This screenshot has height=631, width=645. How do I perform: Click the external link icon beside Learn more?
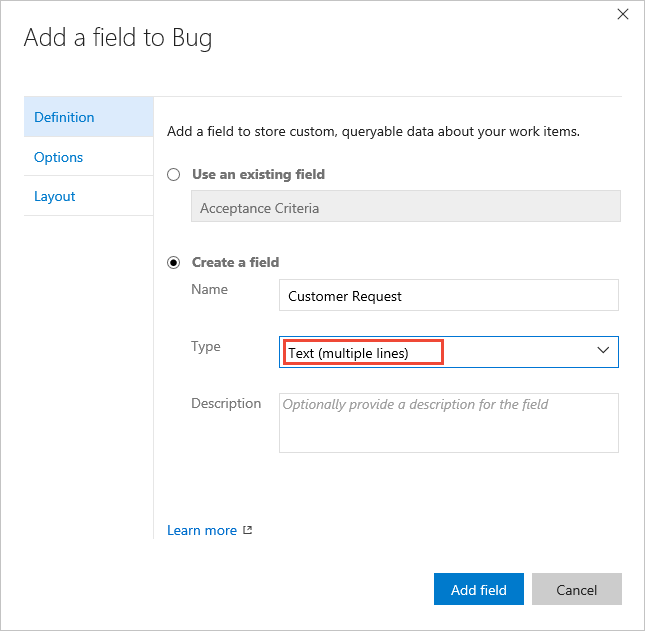point(247,530)
